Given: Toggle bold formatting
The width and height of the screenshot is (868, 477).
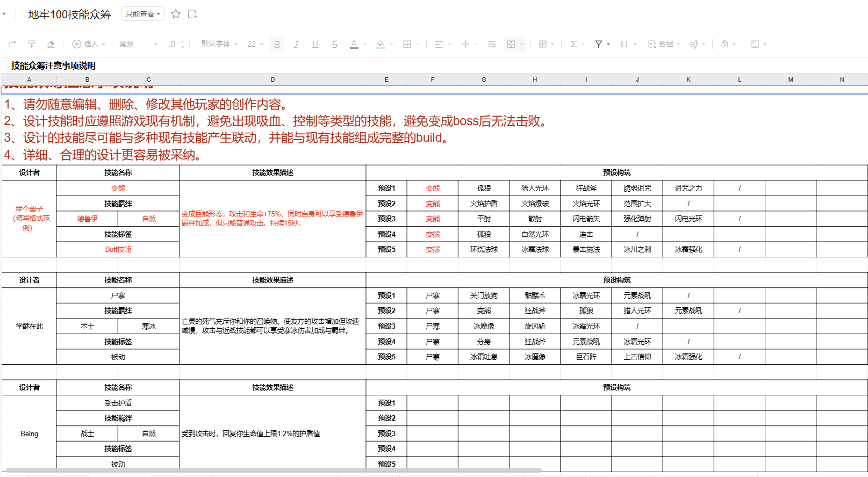Looking at the screenshot, I should click(277, 44).
